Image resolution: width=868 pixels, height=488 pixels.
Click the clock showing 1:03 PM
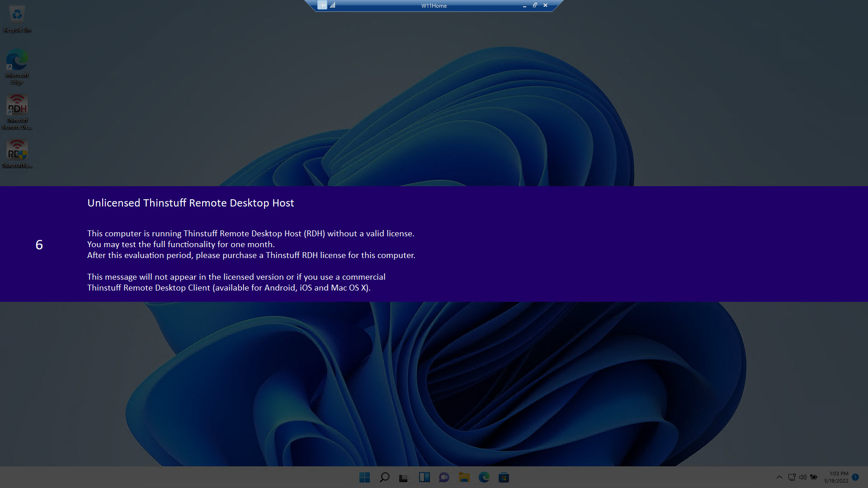click(x=837, y=474)
